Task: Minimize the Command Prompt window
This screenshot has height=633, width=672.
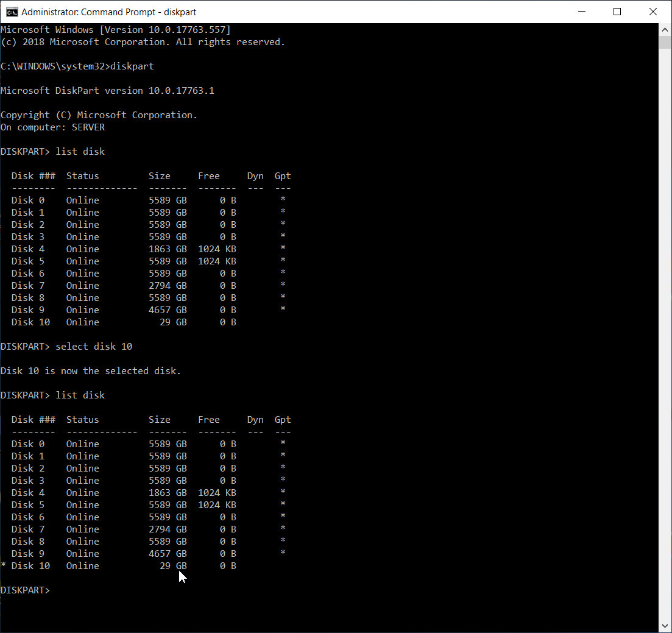Action: 582,12
